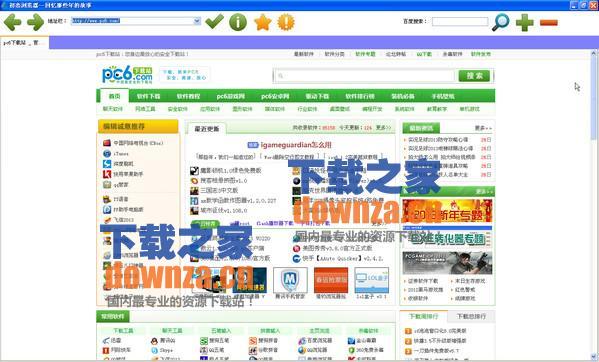Click the green forward arrow button
Viewport: 599px width, 362px height.
tap(36, 22)
